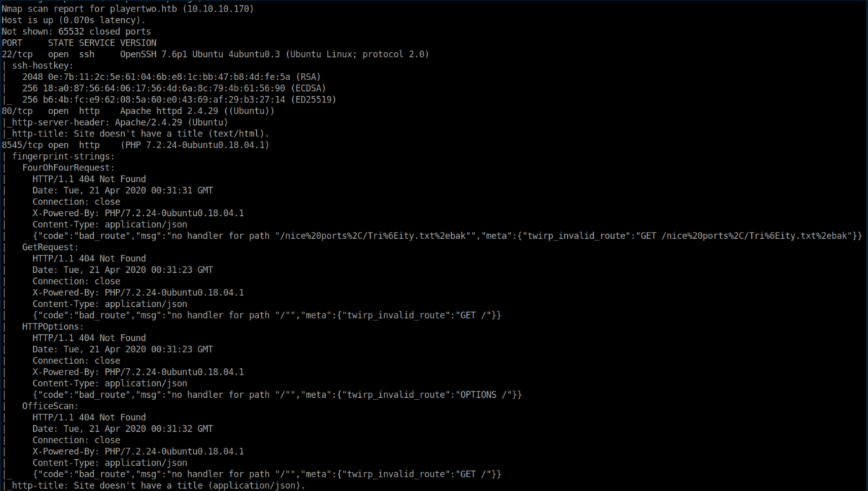Viewport: 868px width, 491px height.
Task: Select the ED25519 host key fingerprint
Action: [x=159, y=100]
